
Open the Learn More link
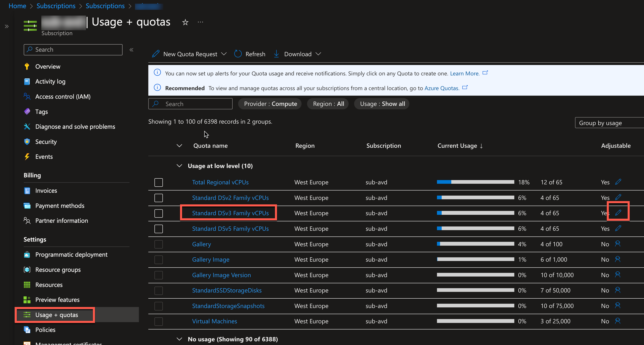465,73
